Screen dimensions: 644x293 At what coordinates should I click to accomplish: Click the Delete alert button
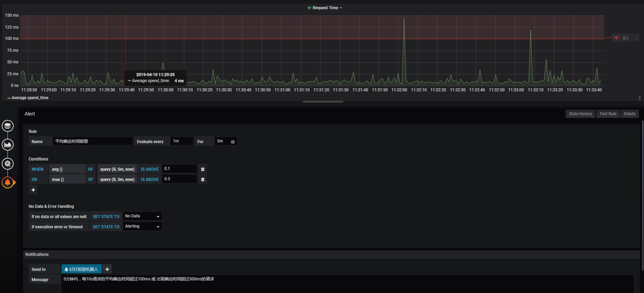point(629,114)
